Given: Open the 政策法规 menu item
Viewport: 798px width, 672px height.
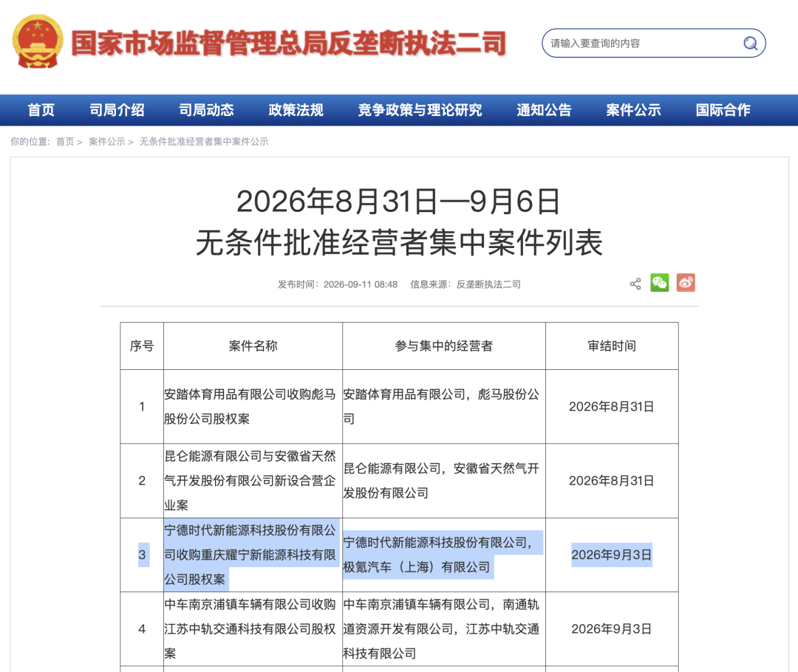Looking at the screenshot, I should 296,110.
